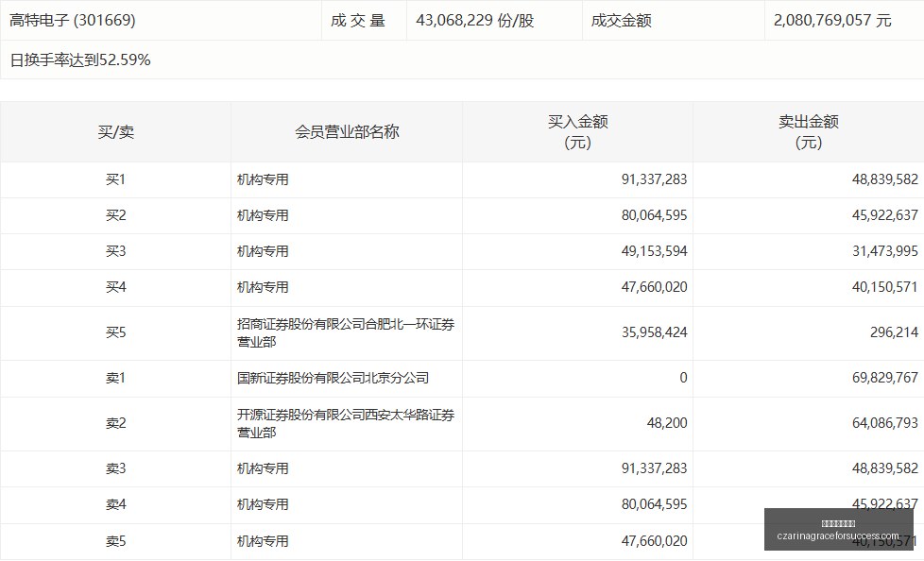Click 机构专用 in the 买2 row
This screenshot has width=924, height=561.
click(x=263, y=215)
